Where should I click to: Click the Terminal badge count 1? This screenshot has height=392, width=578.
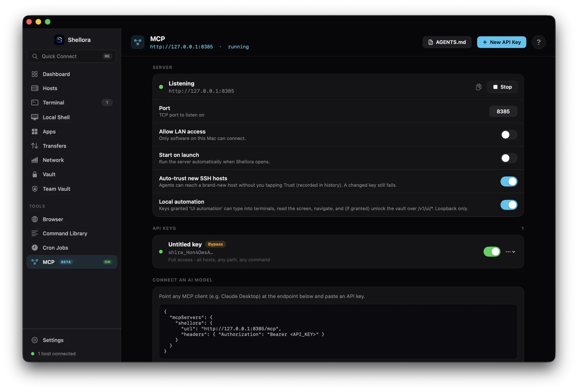pyautogui.click(x=107, y=103)
